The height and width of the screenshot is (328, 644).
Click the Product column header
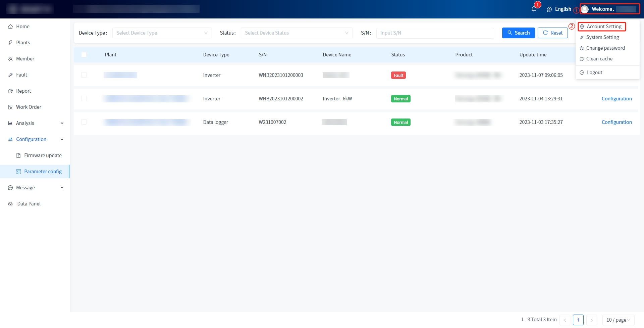[464, 55]
